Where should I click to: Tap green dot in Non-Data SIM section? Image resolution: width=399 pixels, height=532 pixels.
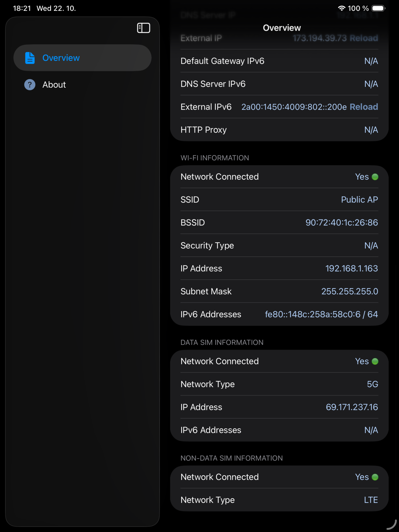(x=375, y=477)
